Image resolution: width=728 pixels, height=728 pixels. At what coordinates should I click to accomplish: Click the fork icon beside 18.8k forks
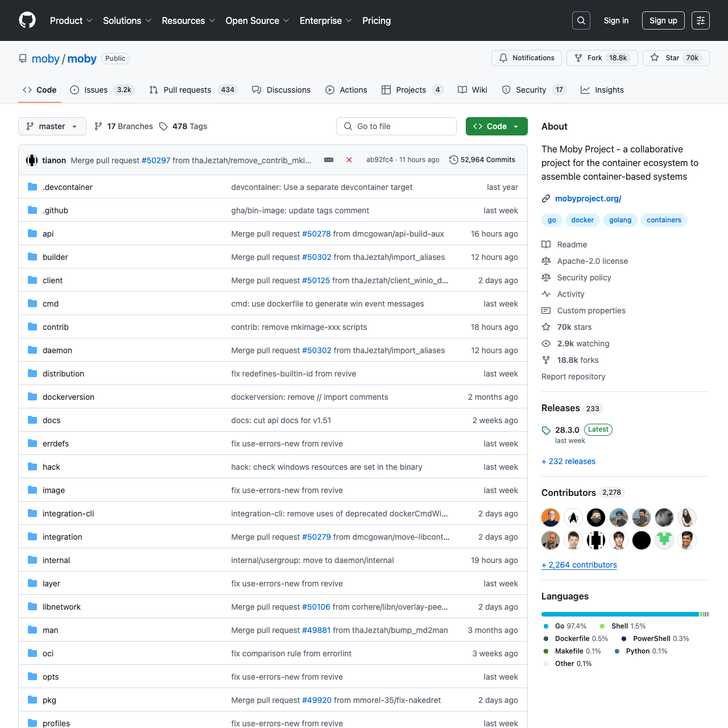click(546, 360)
